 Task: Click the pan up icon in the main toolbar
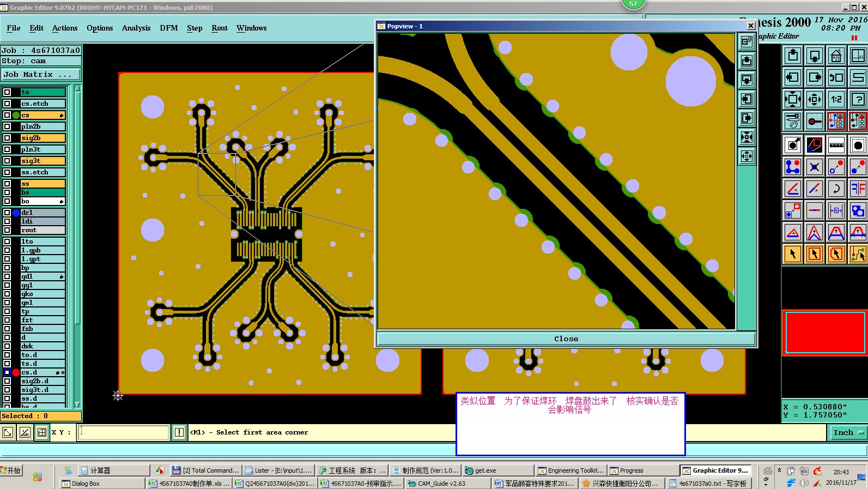click(793, 56)
